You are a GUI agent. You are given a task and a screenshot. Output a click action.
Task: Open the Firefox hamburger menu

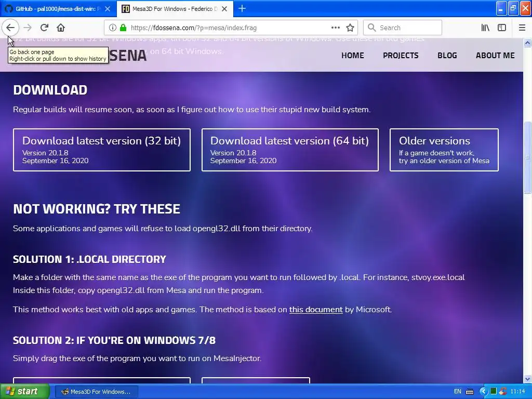click(522, 28)
